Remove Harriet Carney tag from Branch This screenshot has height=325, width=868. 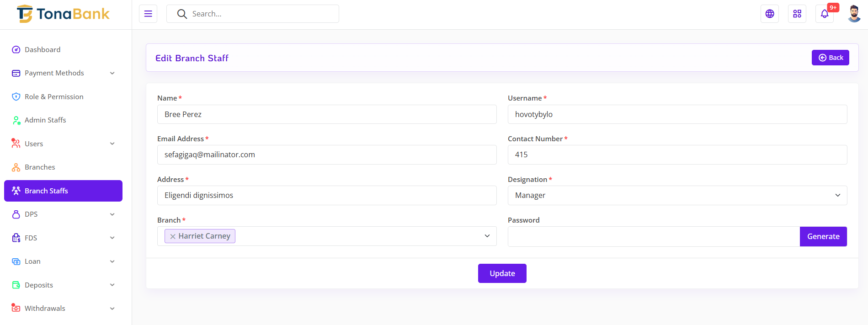173,236
